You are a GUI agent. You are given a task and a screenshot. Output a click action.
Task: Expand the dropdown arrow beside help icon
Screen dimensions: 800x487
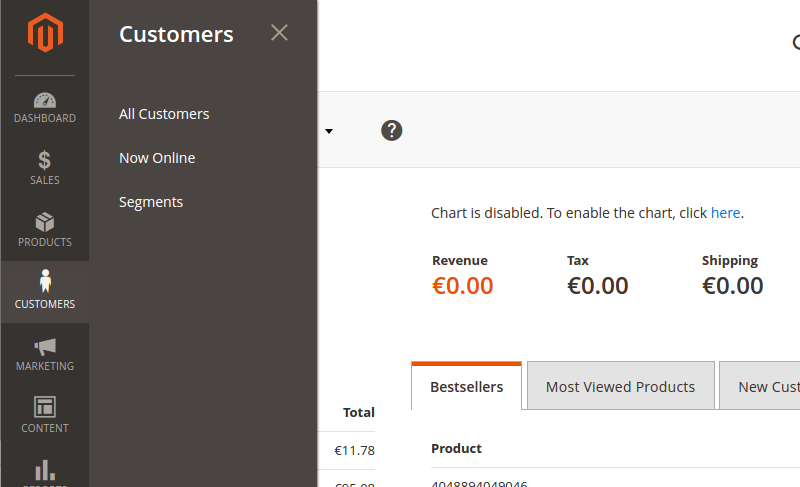[x=328, y=131]
